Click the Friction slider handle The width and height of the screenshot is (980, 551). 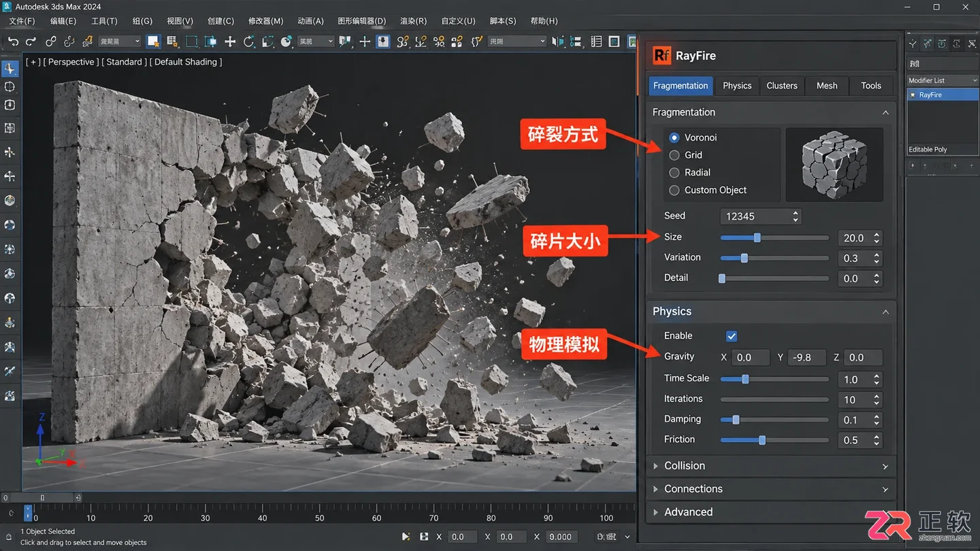pos(762,440)
